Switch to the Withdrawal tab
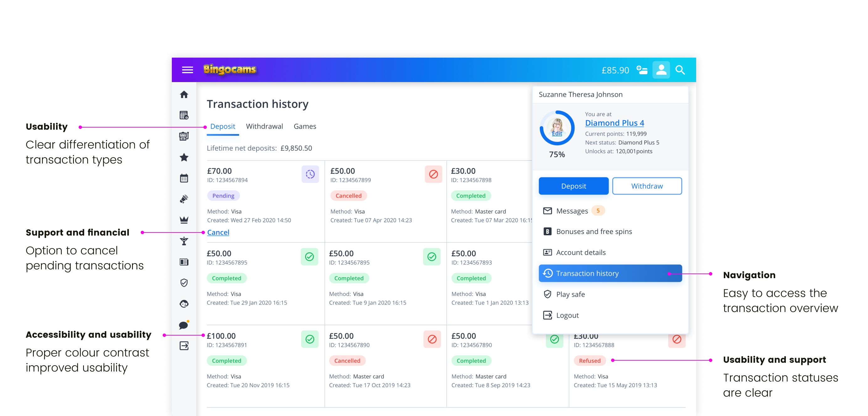Viewport: 868px width, 416px height. pos(264,126)
